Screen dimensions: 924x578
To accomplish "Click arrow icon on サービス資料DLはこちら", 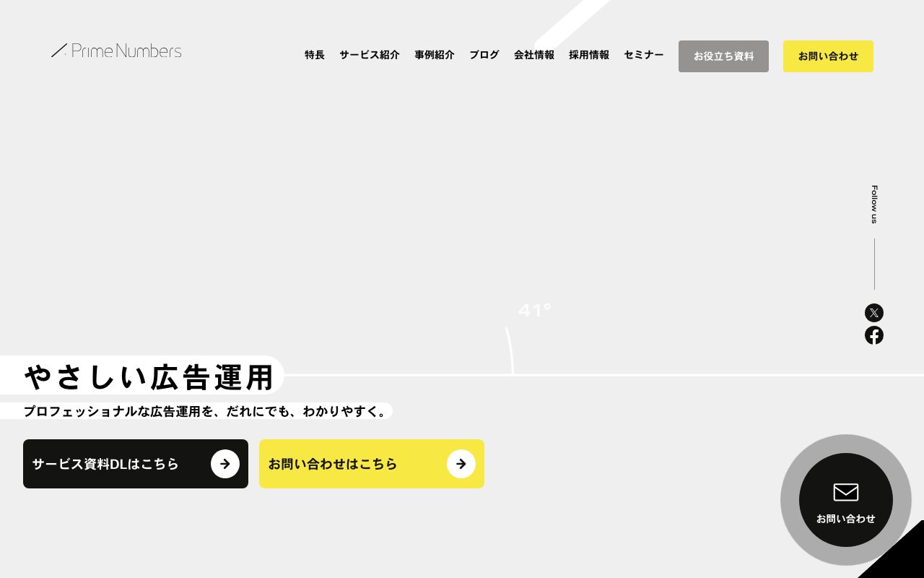I will 225,464.
